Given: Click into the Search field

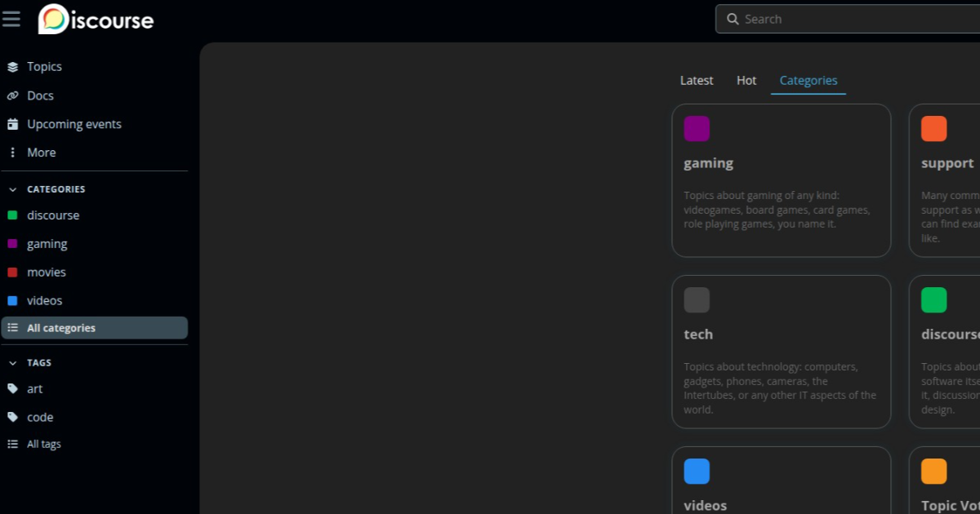Looking at the screenshot, I should [x=848, y=19].
